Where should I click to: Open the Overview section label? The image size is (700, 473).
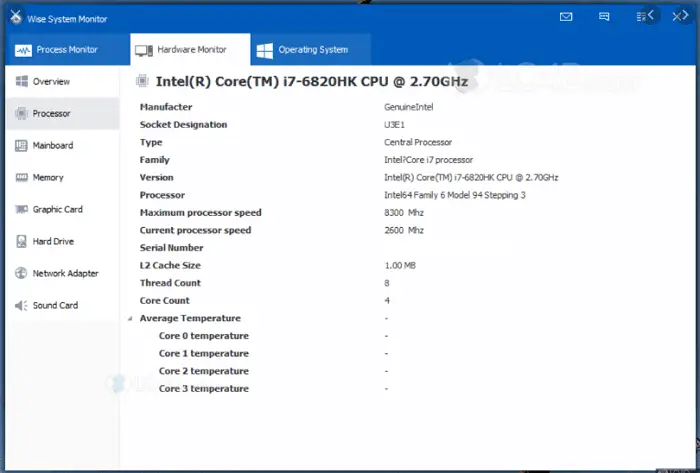pos(51,82)
